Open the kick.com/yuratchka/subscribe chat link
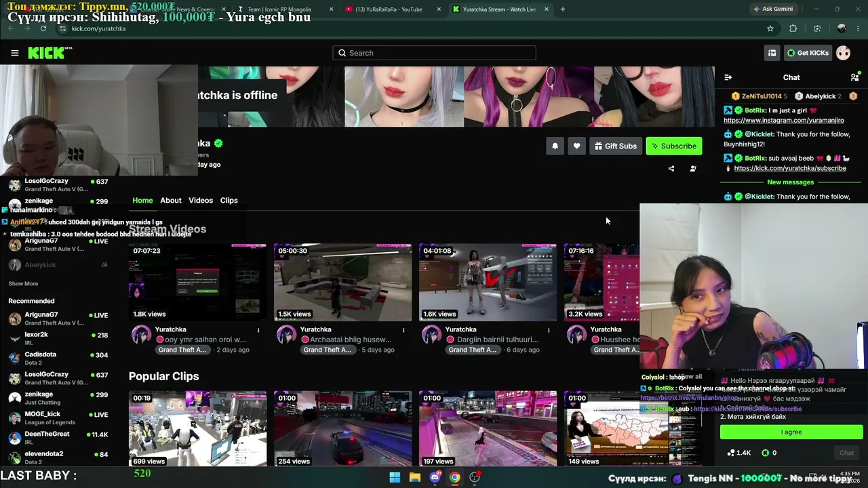 (790, 168)
